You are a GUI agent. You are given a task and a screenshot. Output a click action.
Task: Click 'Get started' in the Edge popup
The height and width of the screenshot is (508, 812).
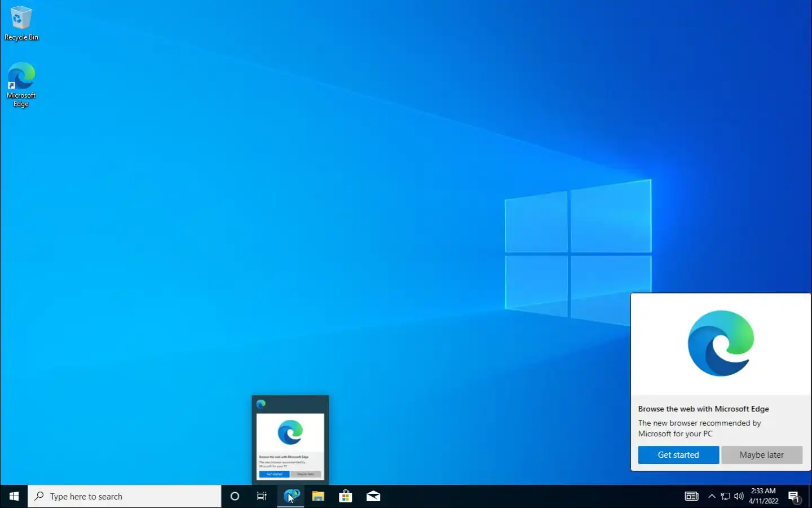(x=678, y=455)
